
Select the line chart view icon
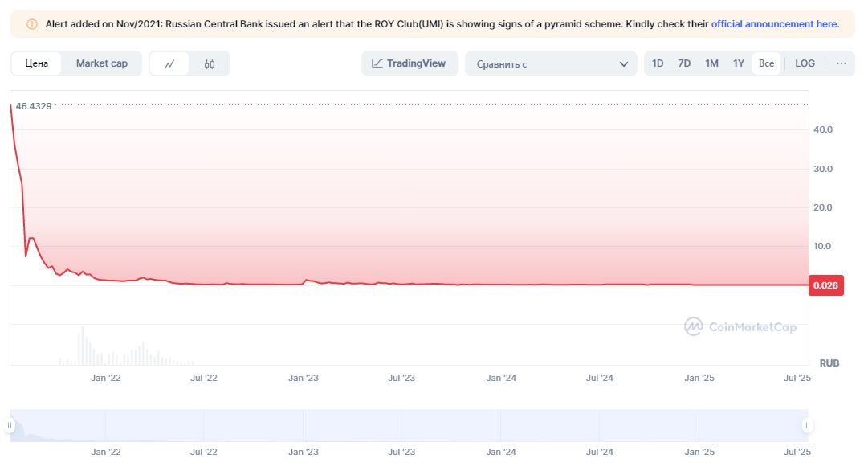coord(169,64)
